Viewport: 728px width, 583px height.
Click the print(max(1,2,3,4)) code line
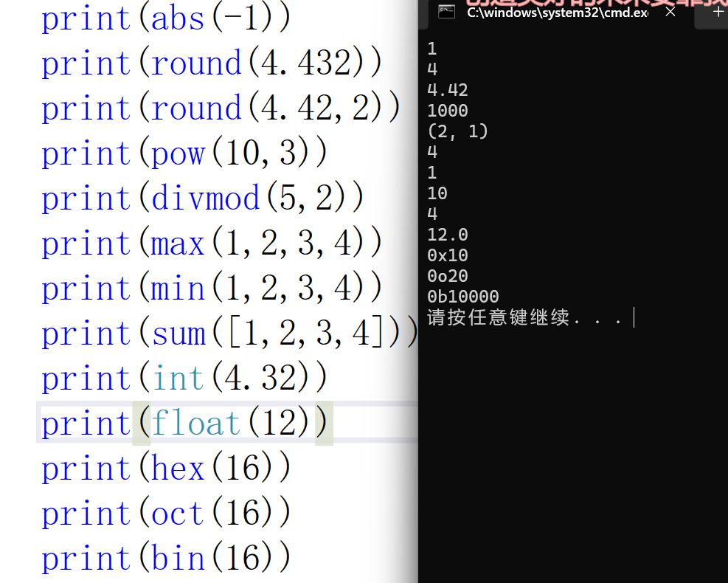212,243
